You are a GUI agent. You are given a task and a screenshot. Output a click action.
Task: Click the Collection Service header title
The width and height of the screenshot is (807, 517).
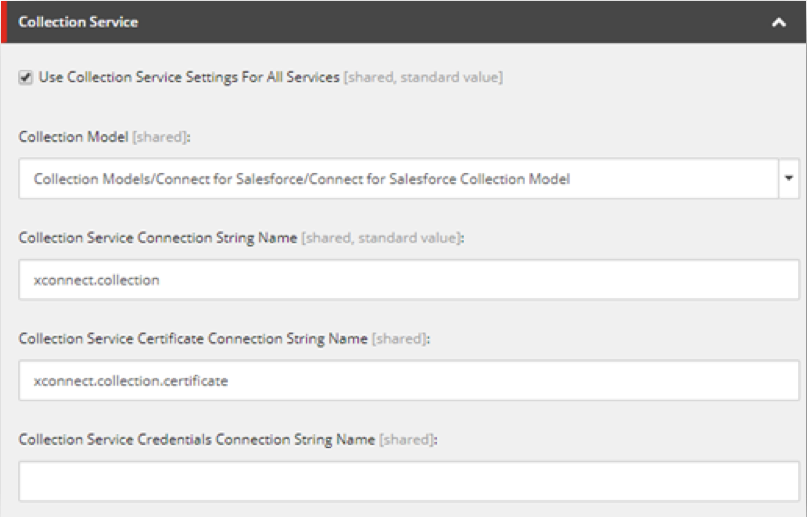coord(78,22)
